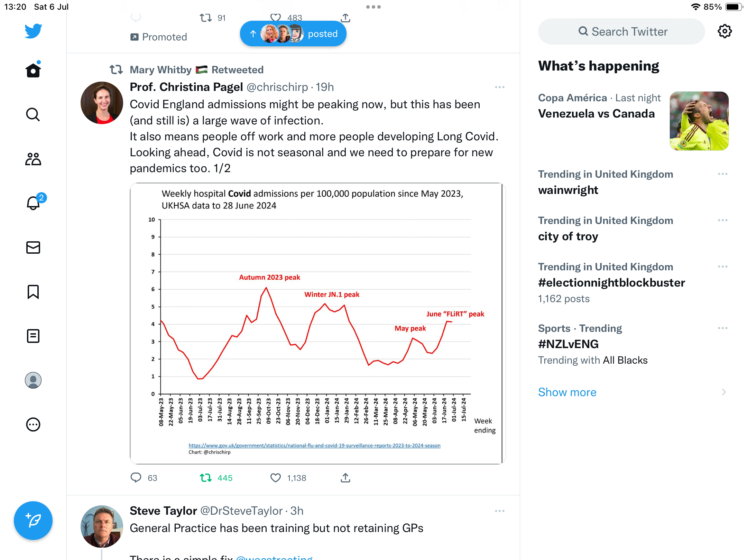Expand Show more trends chevron
Viewport: 747px width, 560px height.
tap(723, 392)
